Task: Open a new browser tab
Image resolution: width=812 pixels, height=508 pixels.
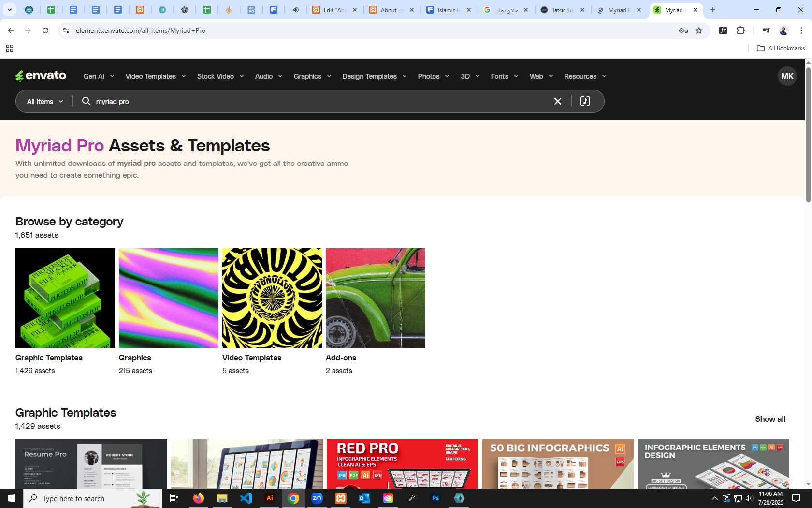Action: (x=712, y=10)
